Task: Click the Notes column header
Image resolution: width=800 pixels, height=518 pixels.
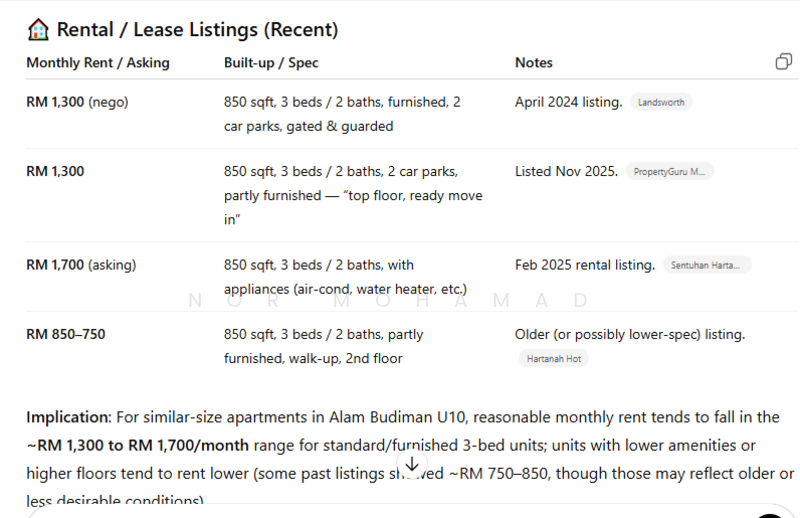Action: click(x=533, y=63)
